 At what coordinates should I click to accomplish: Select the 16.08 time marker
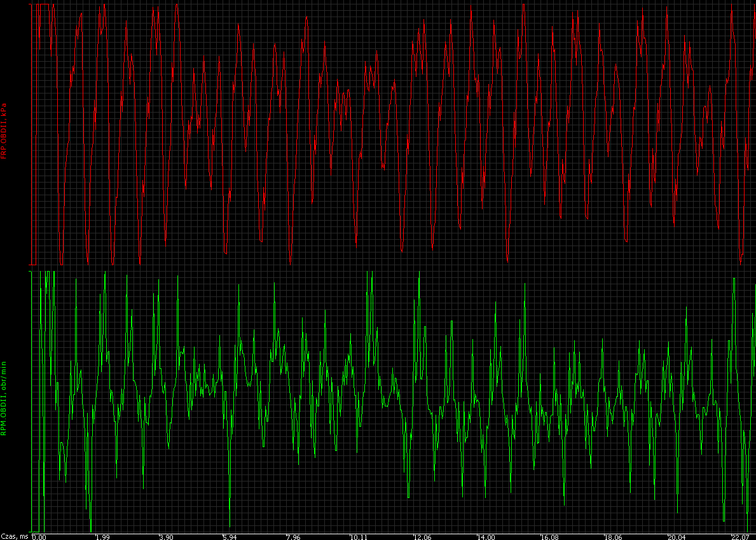(550, 537)
